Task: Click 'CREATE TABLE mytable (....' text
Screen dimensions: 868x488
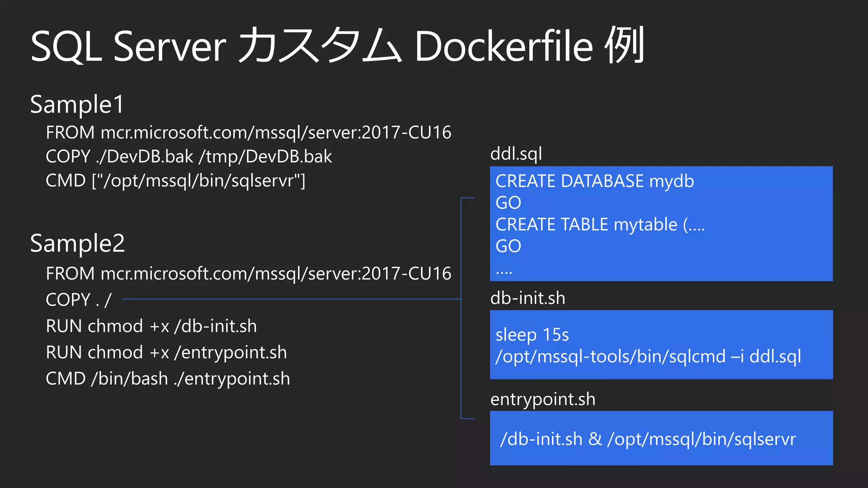Action: coord(600,225)
